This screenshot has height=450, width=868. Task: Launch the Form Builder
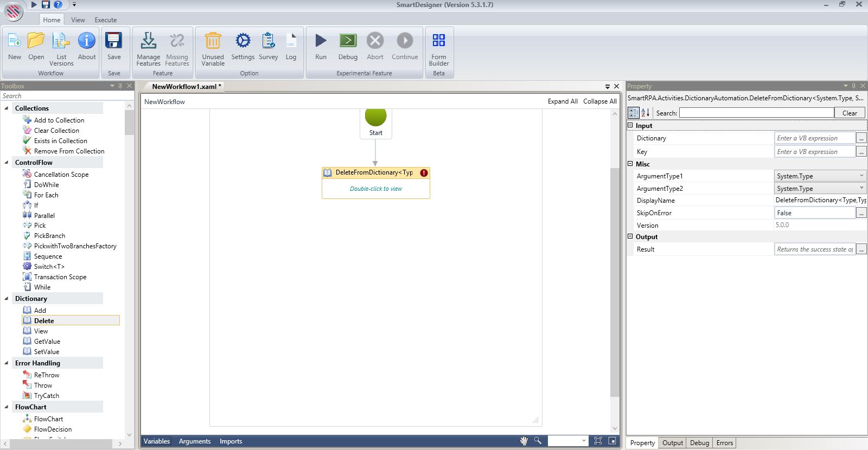point(438,41)
